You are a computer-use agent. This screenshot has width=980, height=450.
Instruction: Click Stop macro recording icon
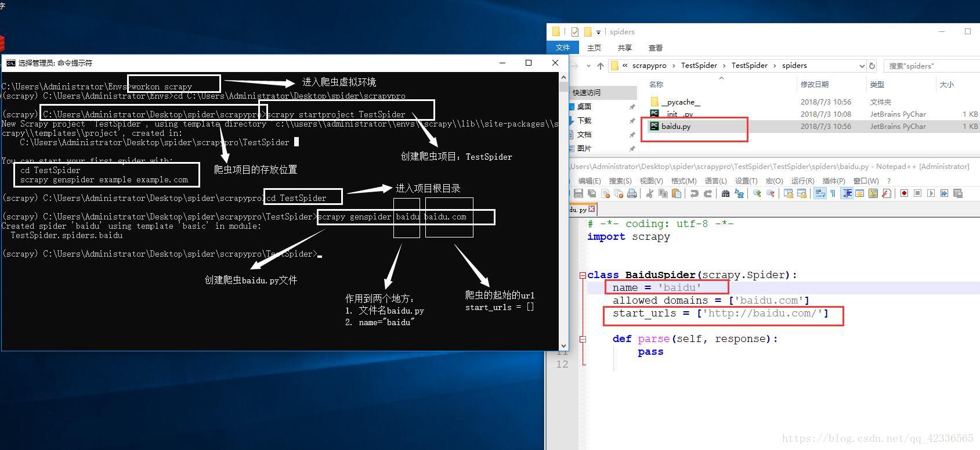coord(917,193)
